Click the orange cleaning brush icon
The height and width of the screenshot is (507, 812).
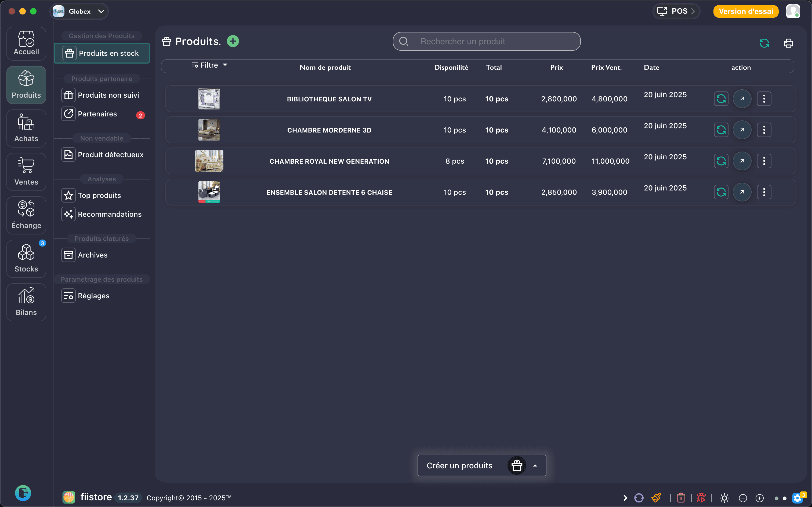coord(656,498)
